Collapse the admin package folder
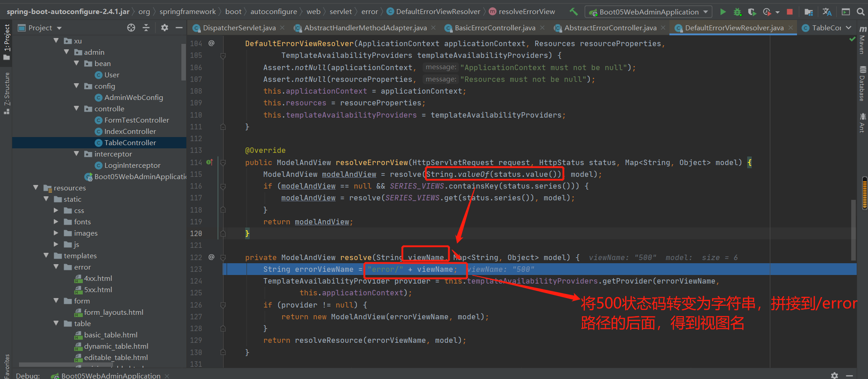Screen dimensions: 868x379 tap(67, 52)
